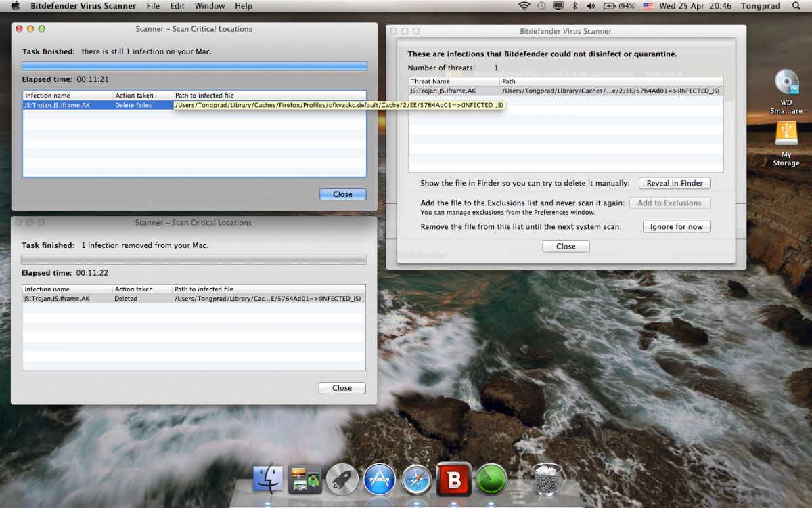Select the Deleted JS:Trojan.JS.Iframe.AK row

click(x=194, y=299)
